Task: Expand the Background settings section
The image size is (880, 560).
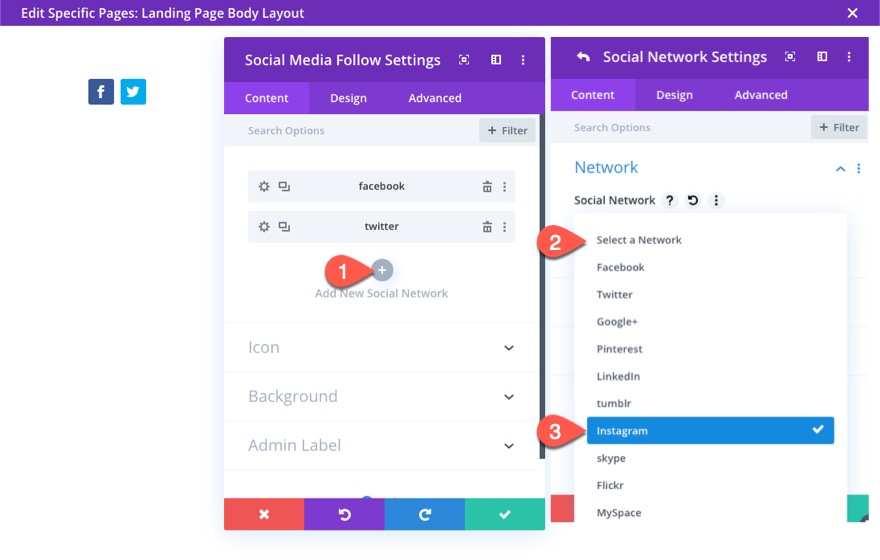Action: click(509, 397)
